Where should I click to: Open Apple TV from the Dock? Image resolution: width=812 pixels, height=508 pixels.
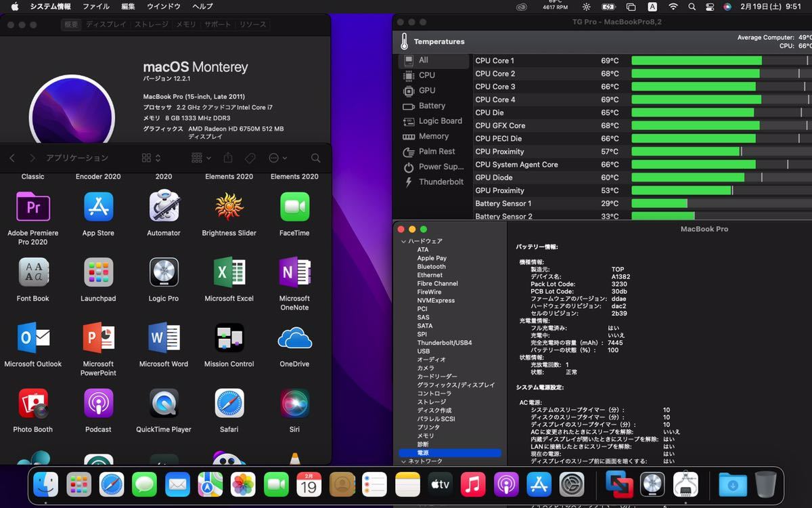click(x=441, y=484)
